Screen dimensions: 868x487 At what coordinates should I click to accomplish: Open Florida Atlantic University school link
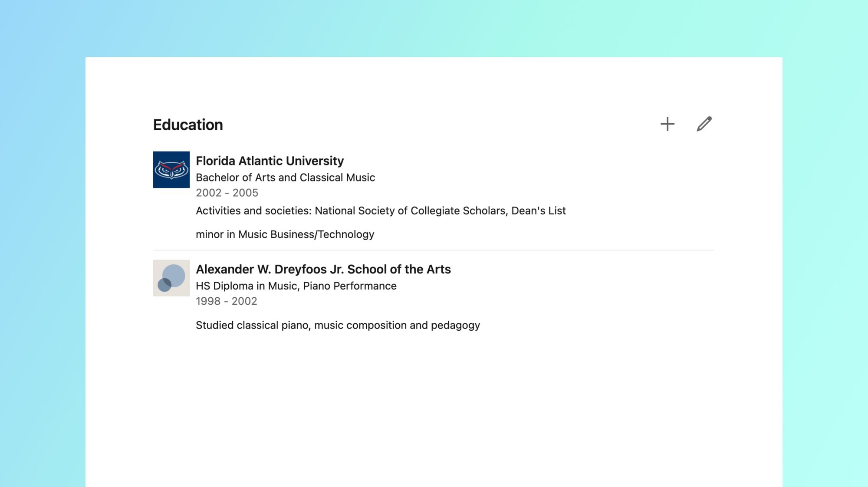point(270,161)
